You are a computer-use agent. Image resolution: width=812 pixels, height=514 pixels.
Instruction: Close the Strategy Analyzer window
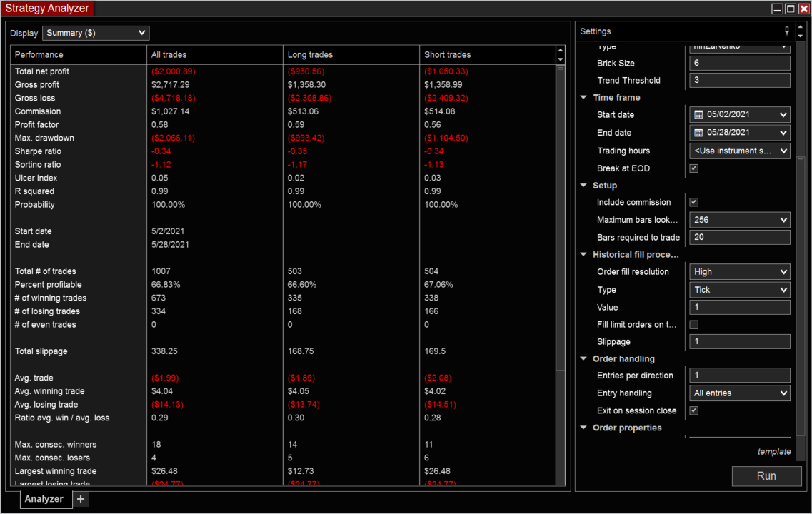pyautogui.click(x=803, y=9)
